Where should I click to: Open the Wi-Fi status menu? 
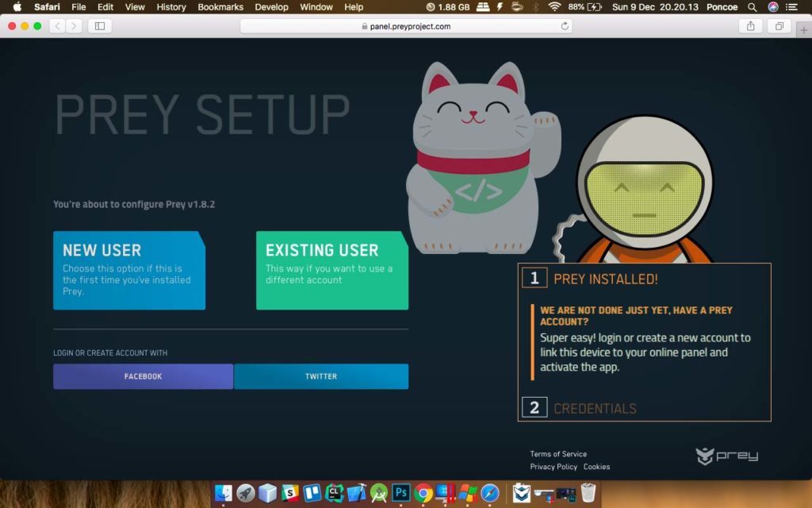[554, 6]
